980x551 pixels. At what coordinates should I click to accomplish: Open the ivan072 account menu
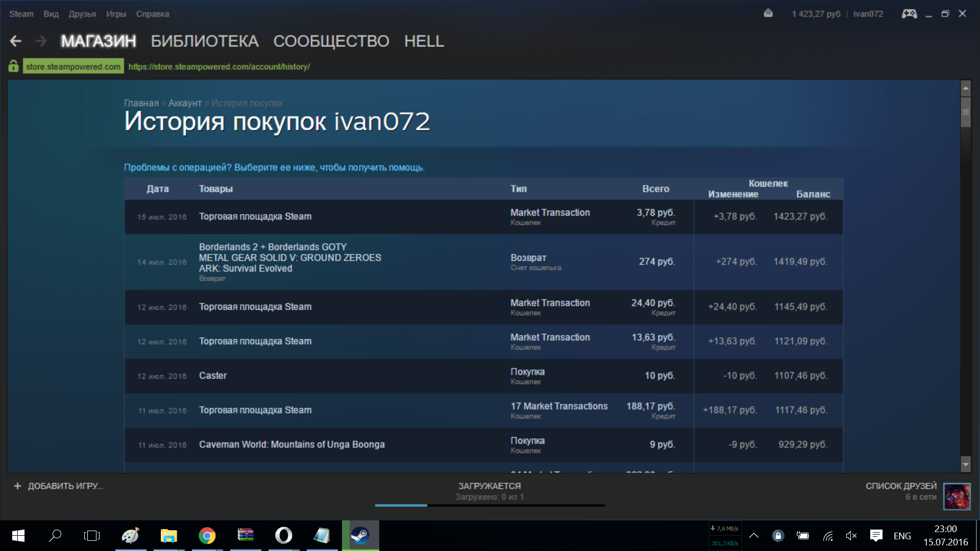[868, 14]
